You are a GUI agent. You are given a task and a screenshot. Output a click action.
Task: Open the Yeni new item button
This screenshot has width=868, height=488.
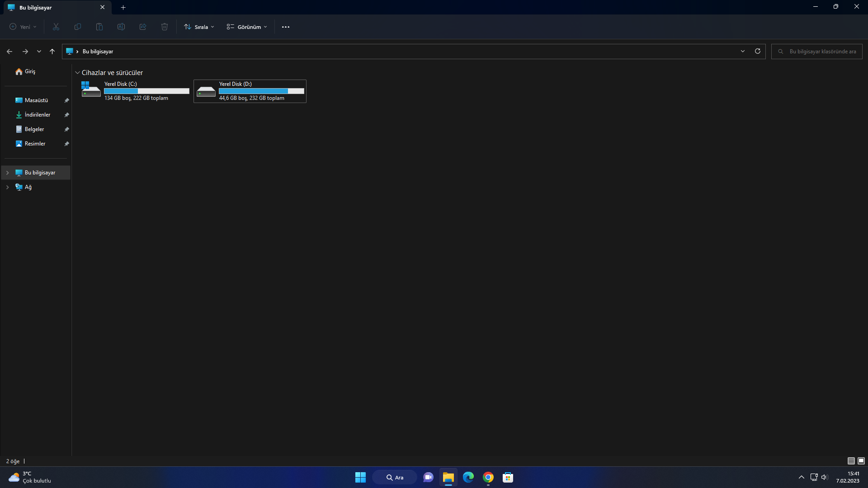tap(23, 27)
